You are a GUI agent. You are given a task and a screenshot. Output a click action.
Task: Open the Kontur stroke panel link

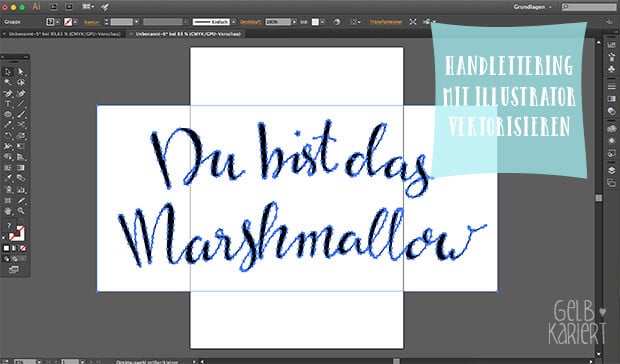click(91, 22)
